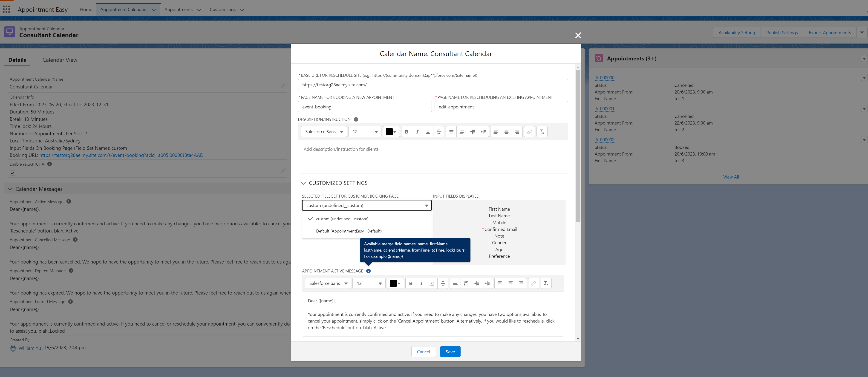Click the base URL for reschedule site field

tap(433, 85)
